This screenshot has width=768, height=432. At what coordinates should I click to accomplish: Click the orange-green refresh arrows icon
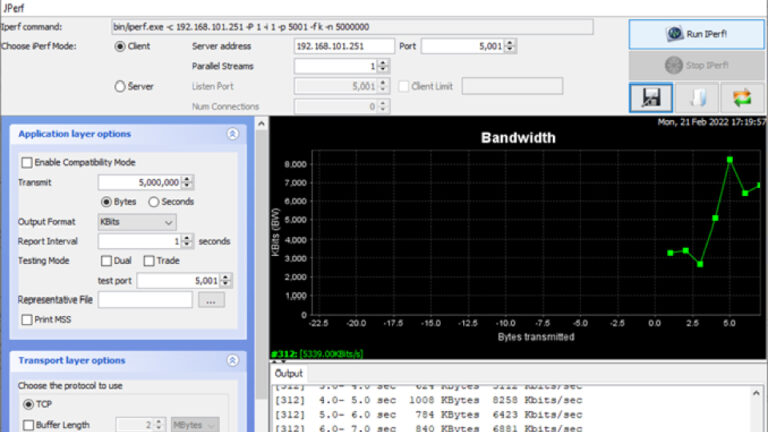coord(742,98)
